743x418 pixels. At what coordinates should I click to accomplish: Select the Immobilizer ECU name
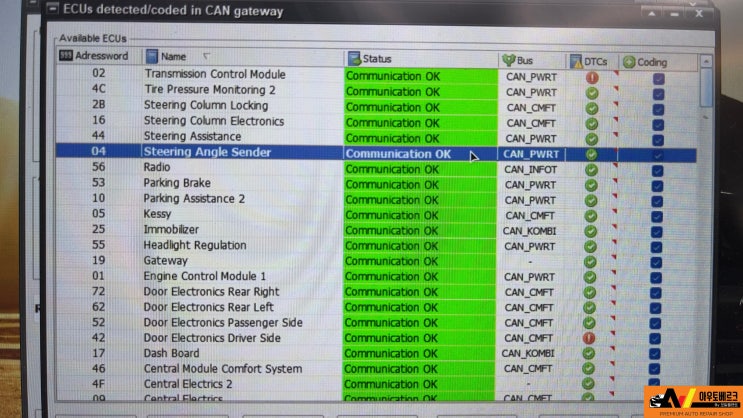[171, 229]
